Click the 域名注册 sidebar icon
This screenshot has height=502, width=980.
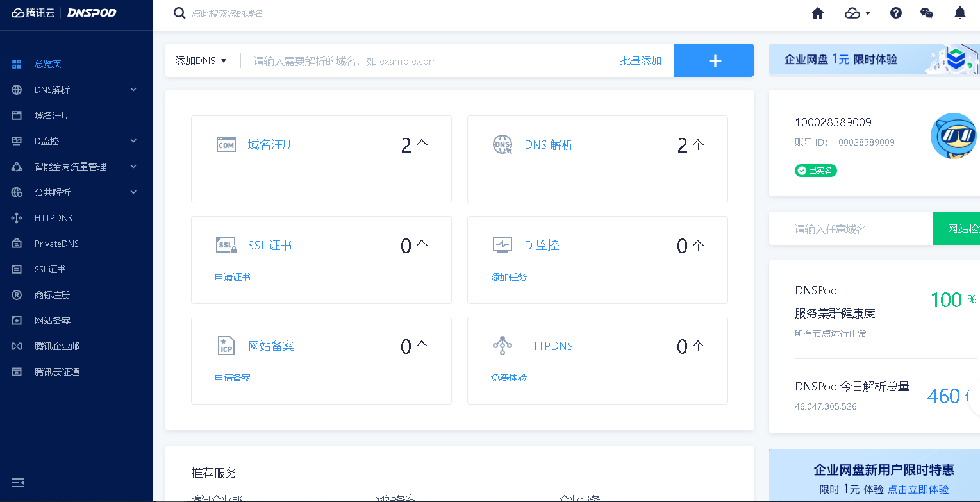[x=17, y=115]
